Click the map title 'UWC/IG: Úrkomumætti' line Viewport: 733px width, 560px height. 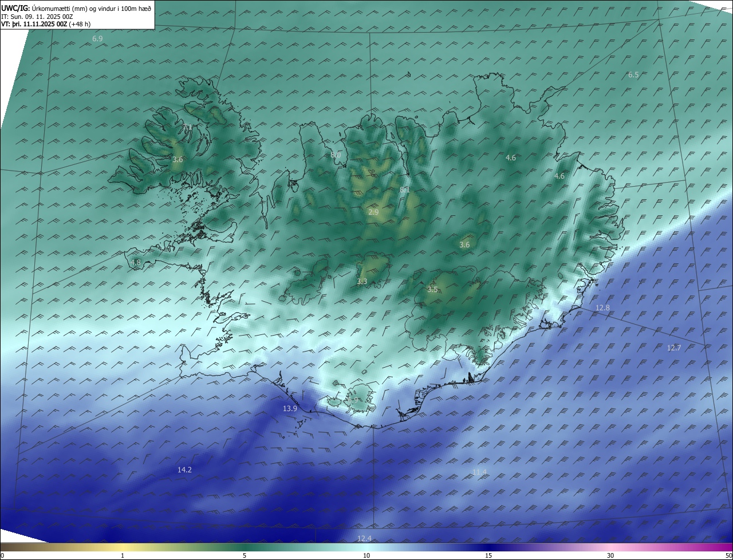pyautogui.click(x=76, y=8)
